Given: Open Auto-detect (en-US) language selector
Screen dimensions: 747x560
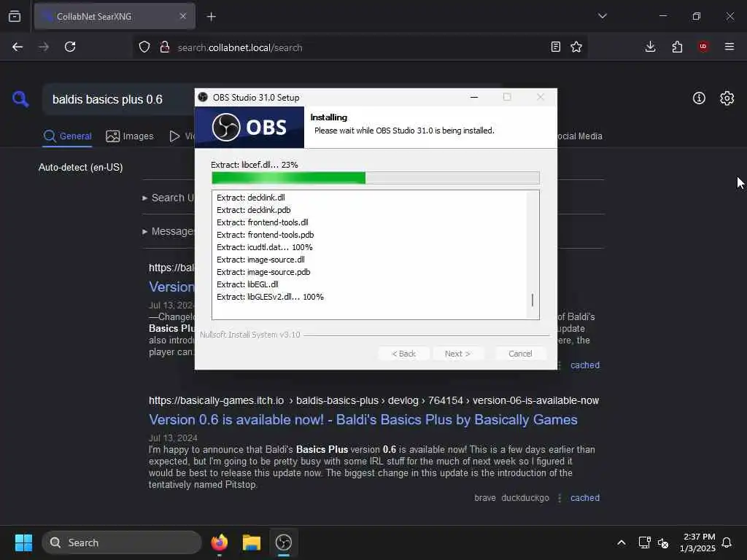Looking at the screenshot, I should click(x=80, y=168).
